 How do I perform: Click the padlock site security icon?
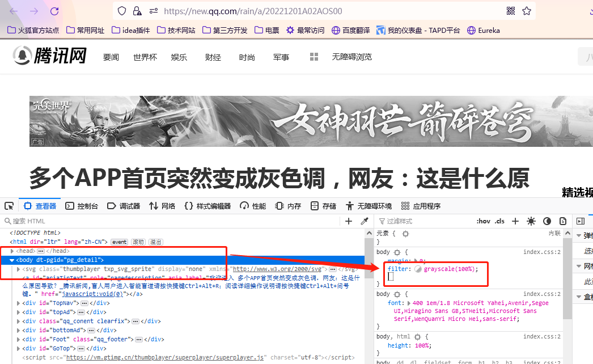click(x=137, y=11)
